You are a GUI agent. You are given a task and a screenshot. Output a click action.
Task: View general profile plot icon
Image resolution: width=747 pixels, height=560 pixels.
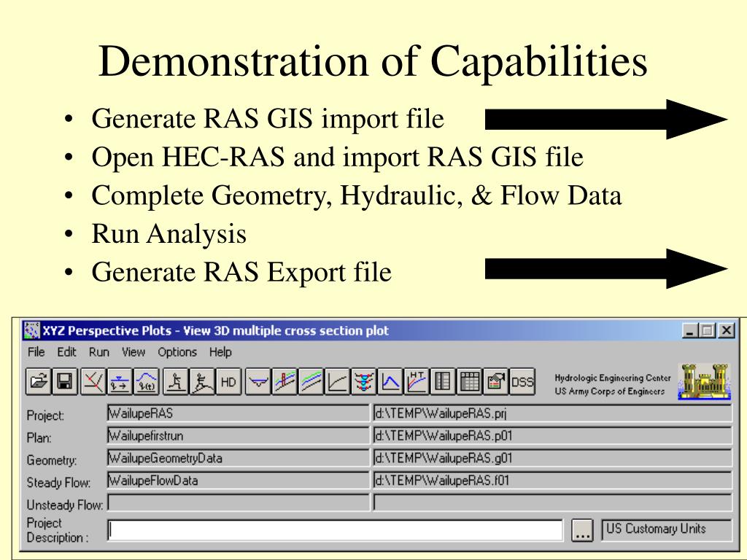[x=311, y=381]
